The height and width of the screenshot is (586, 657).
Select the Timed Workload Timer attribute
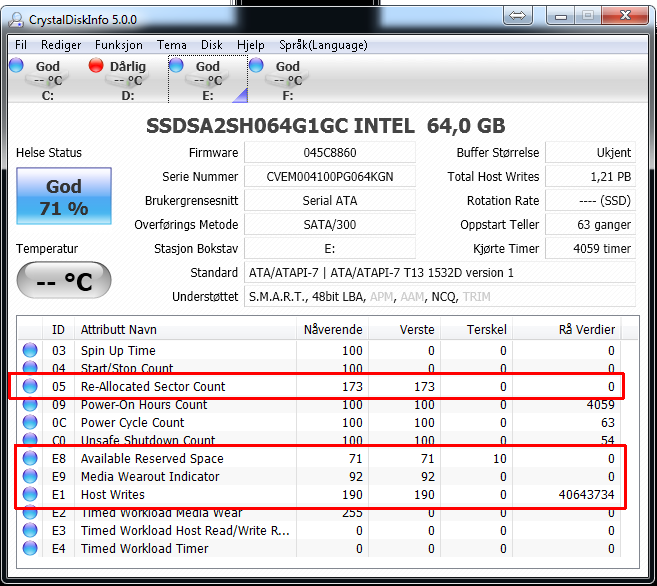pos(145,548)
